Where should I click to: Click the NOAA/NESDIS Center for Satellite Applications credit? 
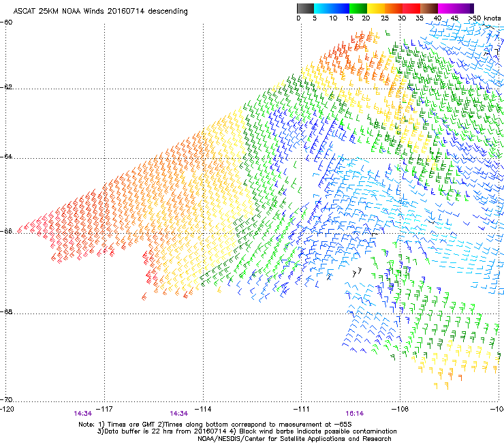(294, 439)
